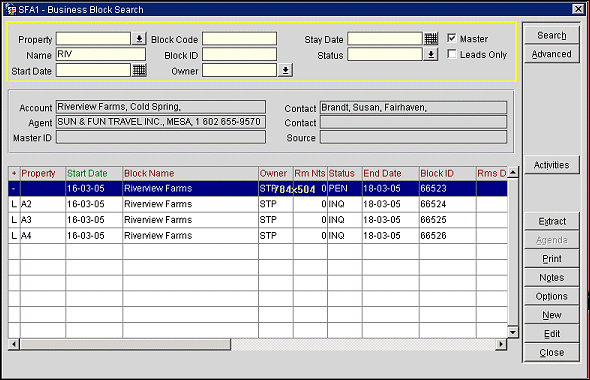Click the Owner input field
Viewport: 590px width, 380px height.
tap(239, 70)
